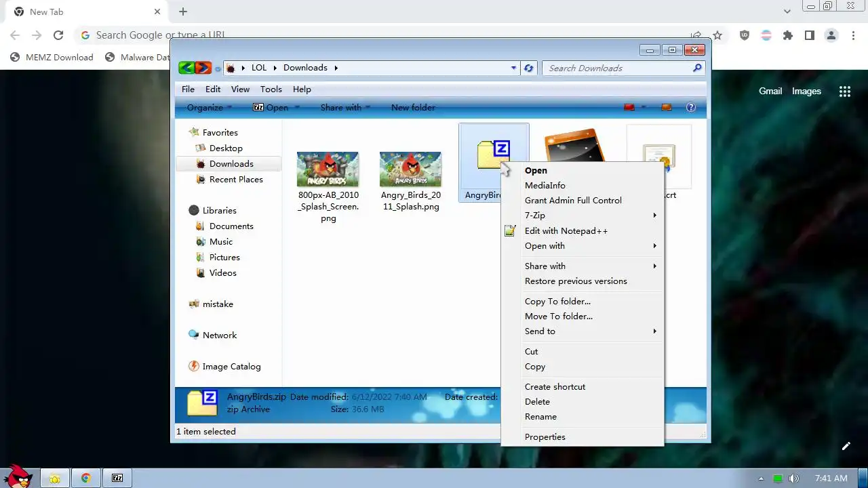Screen dimensions: 868x488
Task: Click the green Back arrow in Explorer
Action: 186,68
